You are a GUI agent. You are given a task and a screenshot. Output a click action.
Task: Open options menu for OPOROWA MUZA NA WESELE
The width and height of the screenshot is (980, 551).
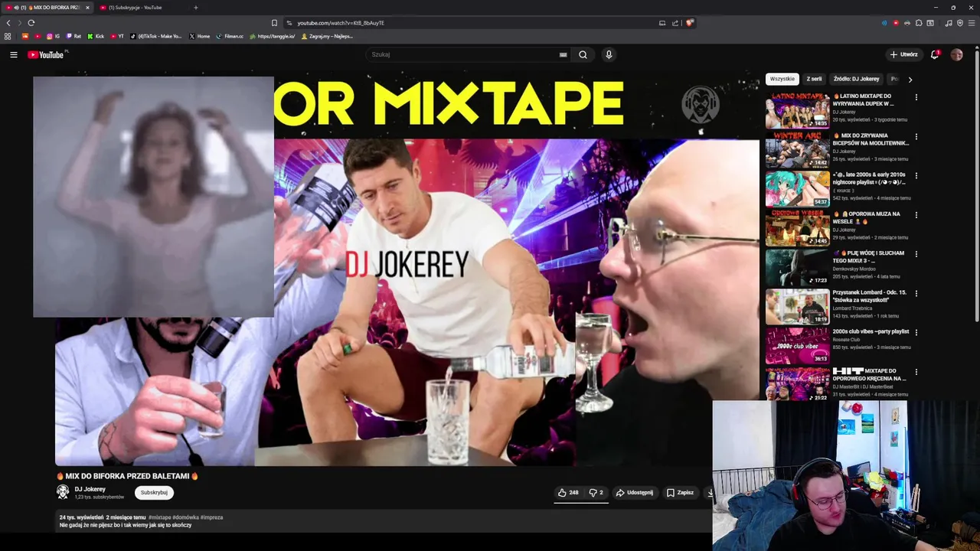click(916, 215)
